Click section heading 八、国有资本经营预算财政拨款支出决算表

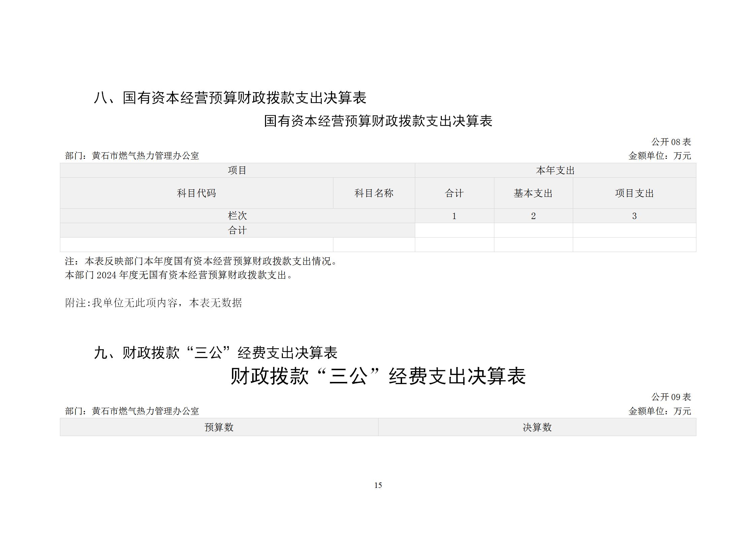point(230,98)
